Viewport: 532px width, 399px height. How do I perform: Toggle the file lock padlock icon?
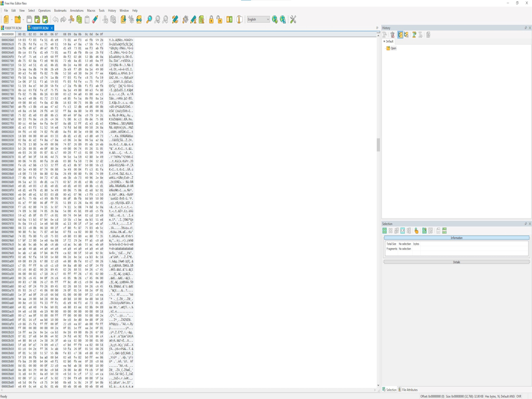point(211,20)
